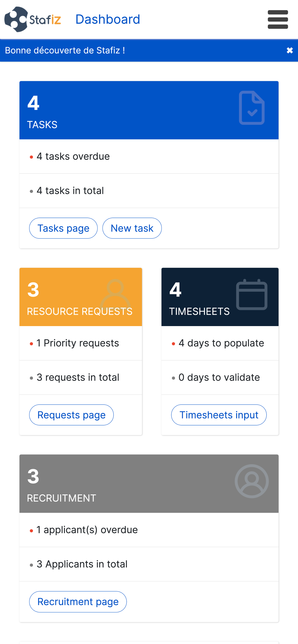Click the Tasks document checkmark icon
This screenshot has height=644, width=298.
coord(252,108)
